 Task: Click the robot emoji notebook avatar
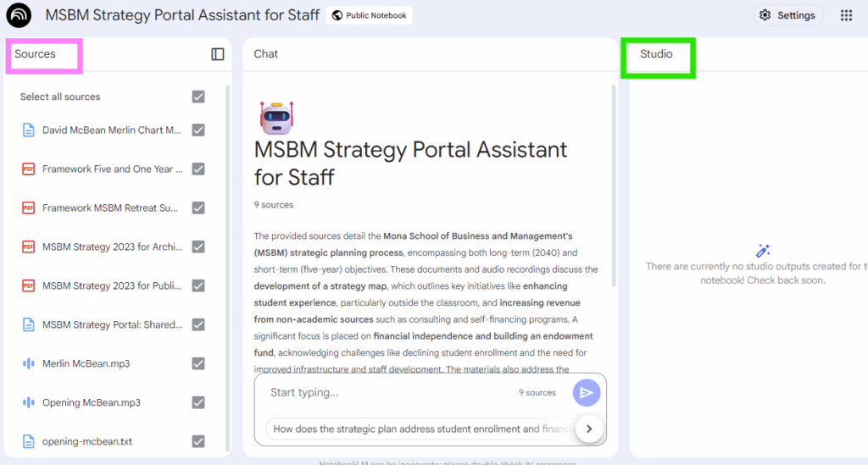click(276, 117)
